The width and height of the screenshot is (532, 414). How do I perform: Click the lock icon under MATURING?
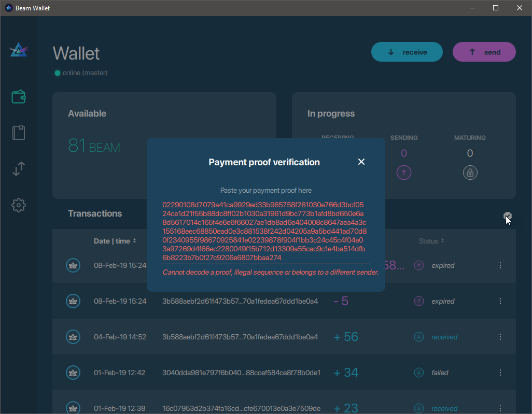coord(470,173)
